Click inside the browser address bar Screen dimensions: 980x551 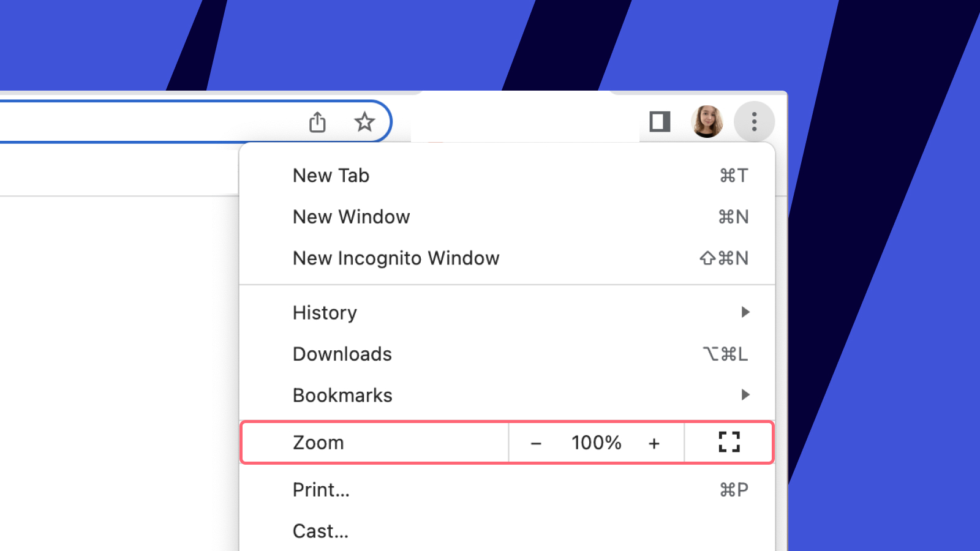click(x=153, y=122)
